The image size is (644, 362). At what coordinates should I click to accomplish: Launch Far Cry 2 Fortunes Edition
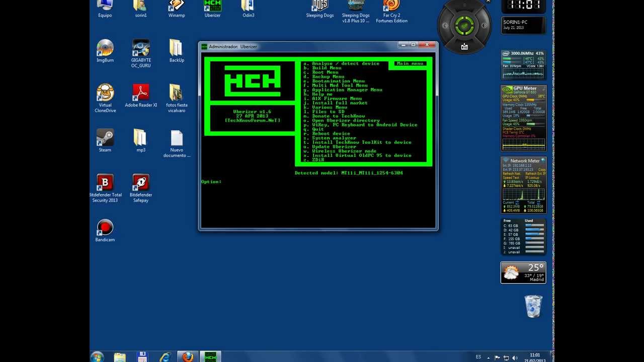tap(391, 11)
